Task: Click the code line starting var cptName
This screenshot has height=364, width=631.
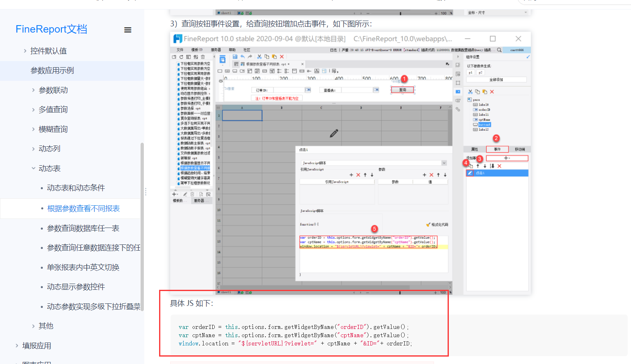Action: click(293, 335)
